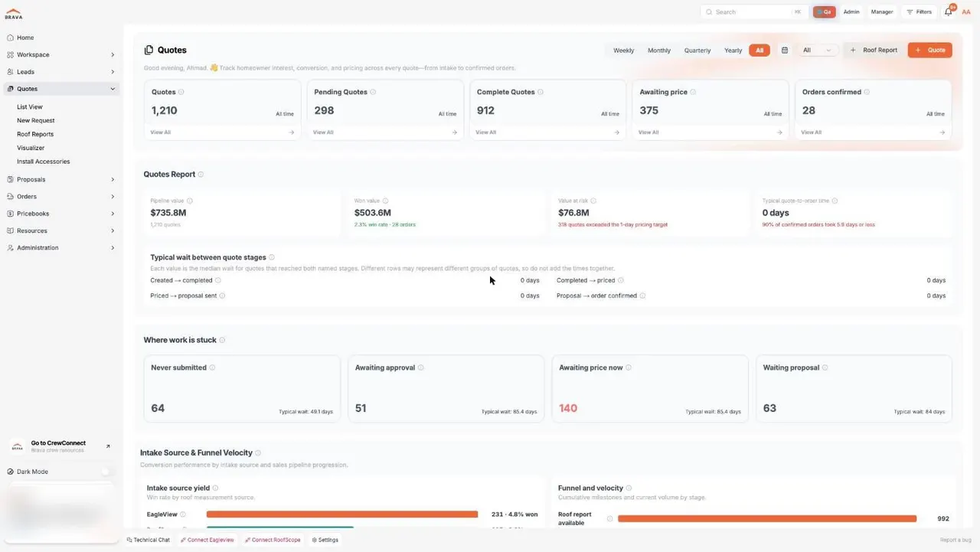Open Technical Chat in the bottom bar

point(149,541)
